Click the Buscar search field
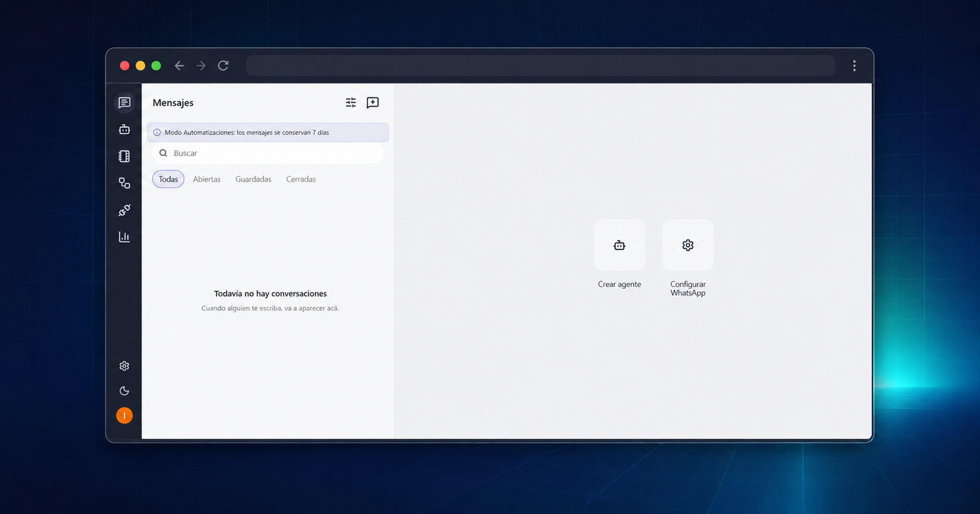The height and width of the screenshot is (514, 980). click(x=268, y=153)
